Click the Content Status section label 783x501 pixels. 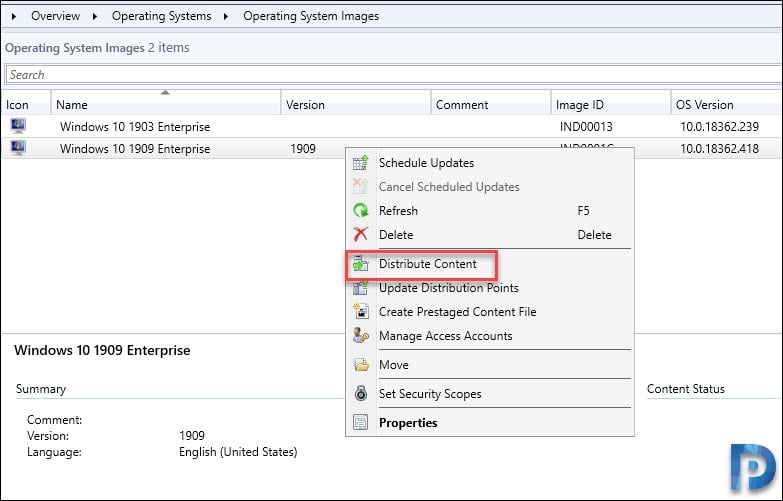686,389
